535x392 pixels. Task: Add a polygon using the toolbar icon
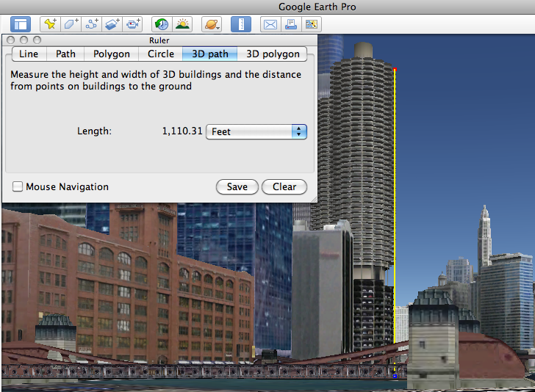(x=71, y=24)
